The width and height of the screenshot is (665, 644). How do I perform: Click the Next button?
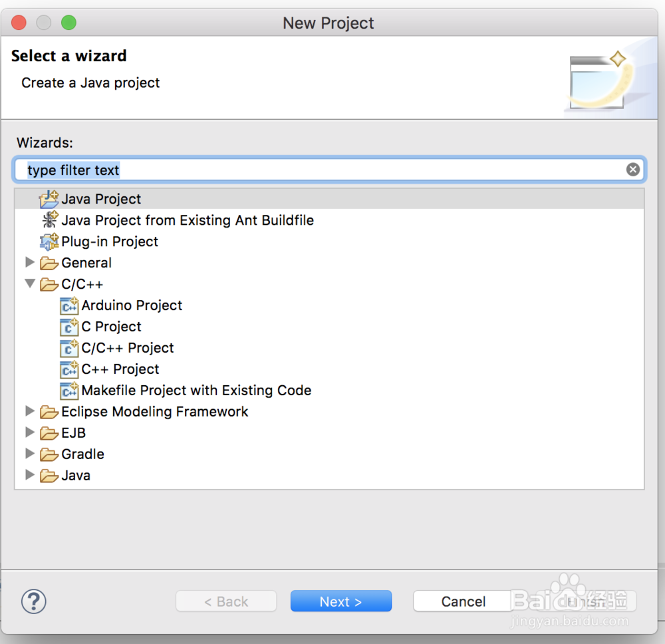click(x=340, y=601)
